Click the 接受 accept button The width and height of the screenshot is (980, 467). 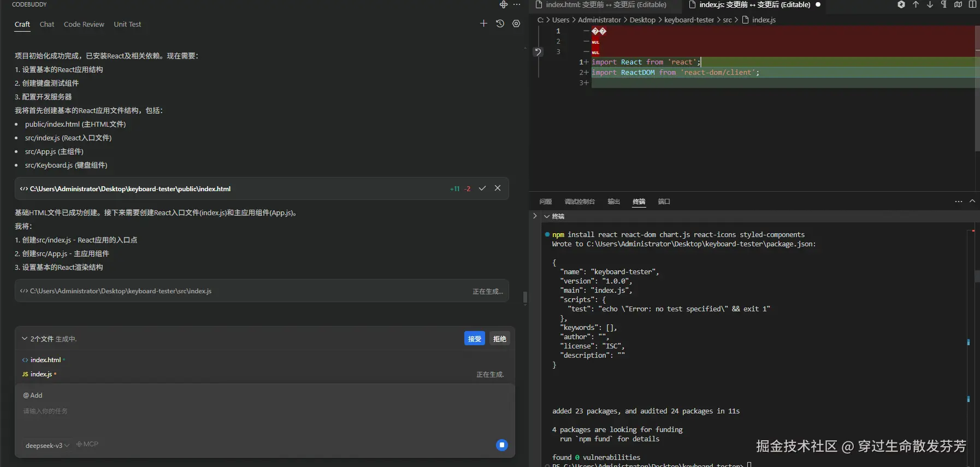[475, 339]
